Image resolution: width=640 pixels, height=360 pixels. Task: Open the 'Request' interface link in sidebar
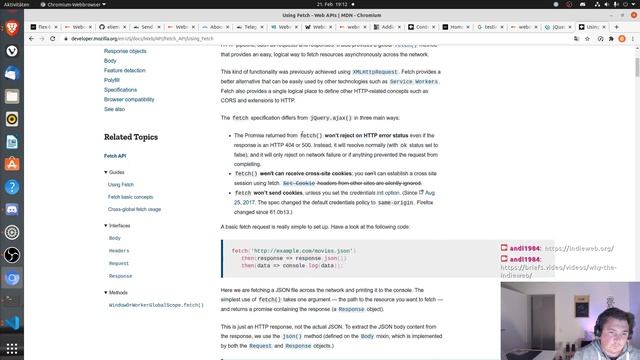[x=119, y=263]
